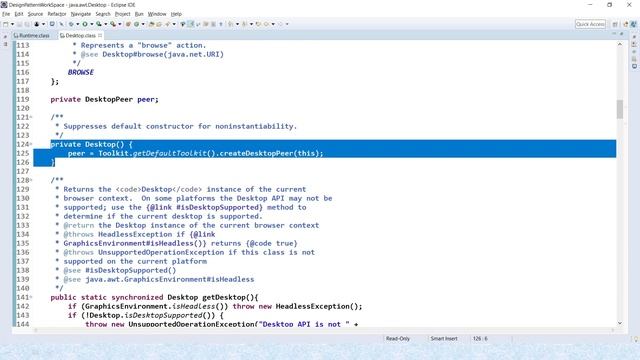Click the Save All toolbar icon
640x360 pixels.
[27, 24]
